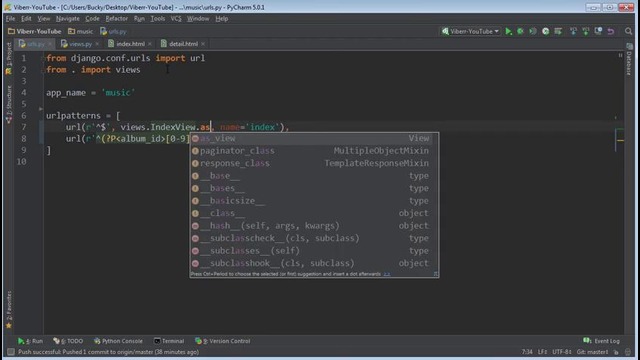640x360 pixels.
Task: Select __subclasshook__(cls, subclass) suggestion
Action: click(x=314, y=263)
